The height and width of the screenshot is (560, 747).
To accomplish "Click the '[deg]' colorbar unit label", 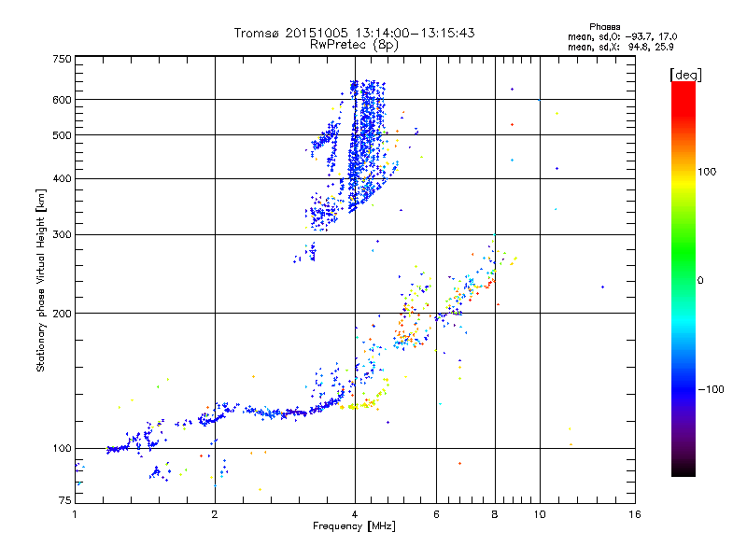I will (x=685, y=75).
